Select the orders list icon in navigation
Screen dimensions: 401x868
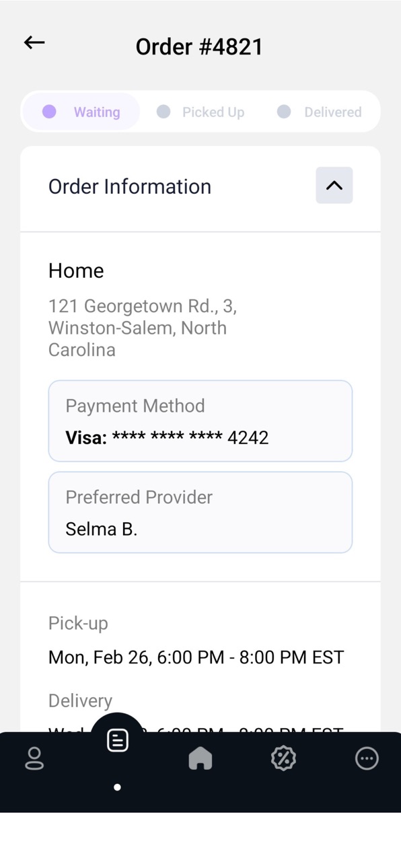[x=117, y=741]
